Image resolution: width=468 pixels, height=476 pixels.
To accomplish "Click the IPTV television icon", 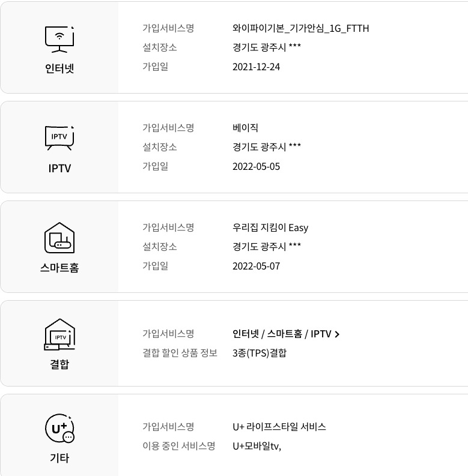I will (x=59, y=138).
